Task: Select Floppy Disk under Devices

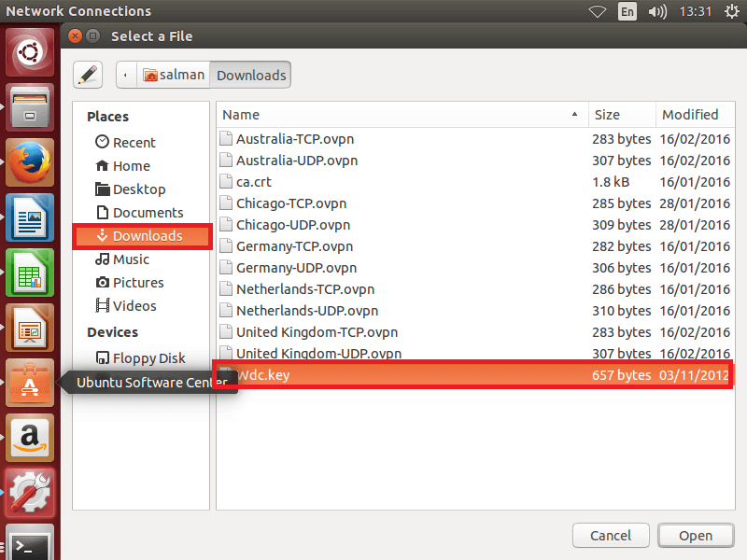Action: point(141,358)
